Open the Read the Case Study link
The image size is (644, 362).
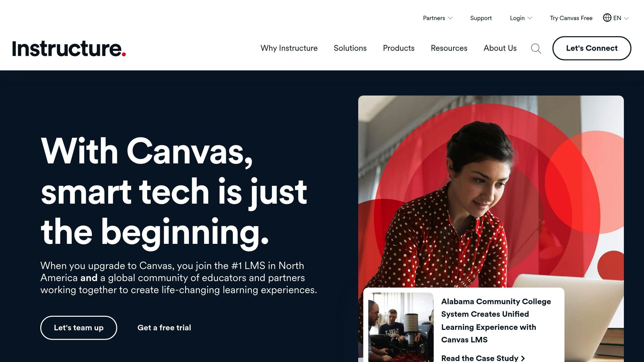tap(483, 358)
